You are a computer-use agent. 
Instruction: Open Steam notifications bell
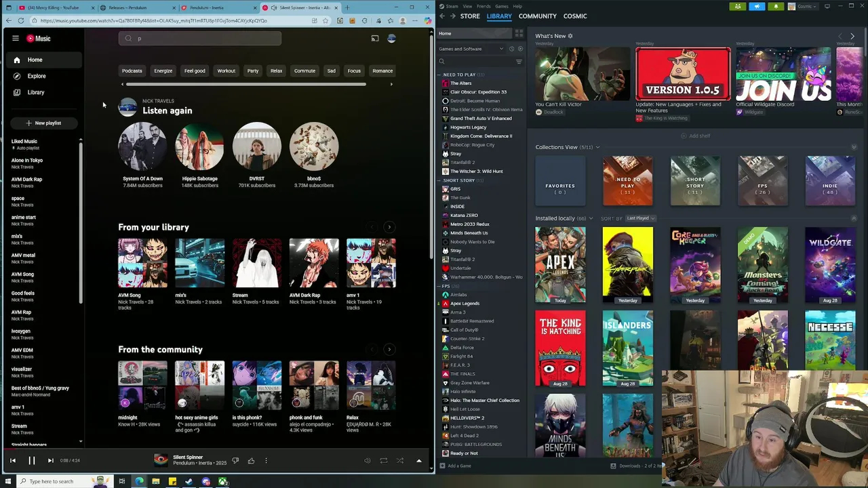[x=775, y=6]
